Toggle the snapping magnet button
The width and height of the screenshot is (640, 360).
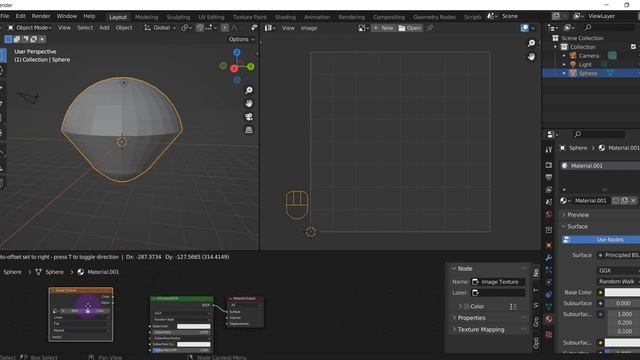[x=200, y=28]
